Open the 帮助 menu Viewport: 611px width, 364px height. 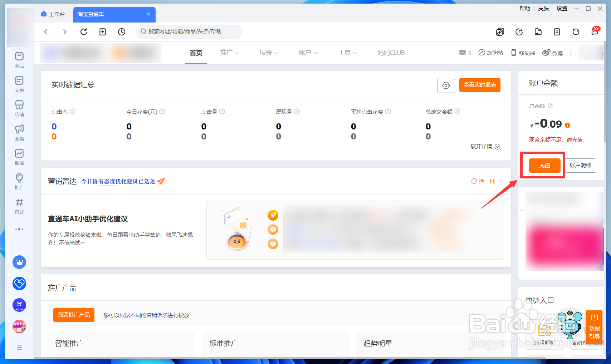click(525, 9)
